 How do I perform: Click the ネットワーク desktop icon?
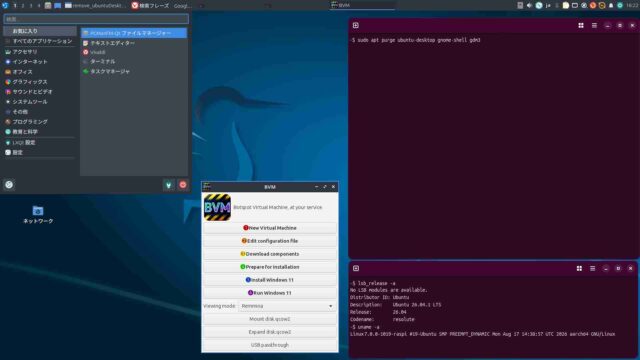point(38,215)
